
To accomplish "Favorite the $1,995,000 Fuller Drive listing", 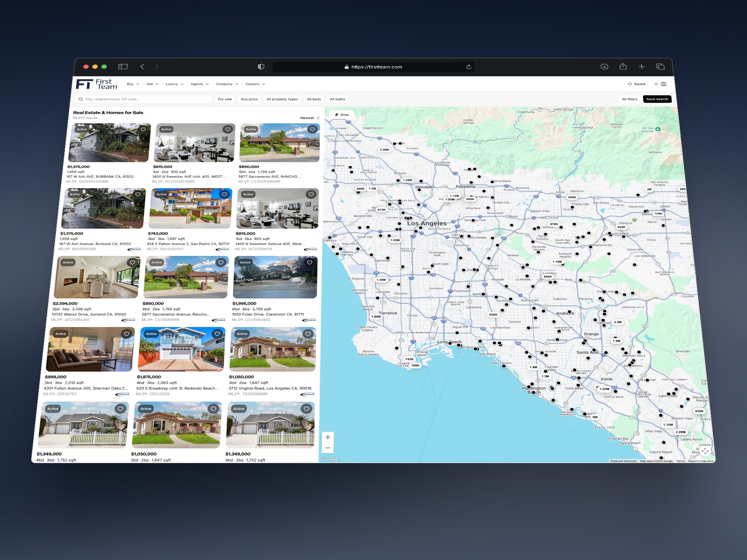I will tap(310, 262).
